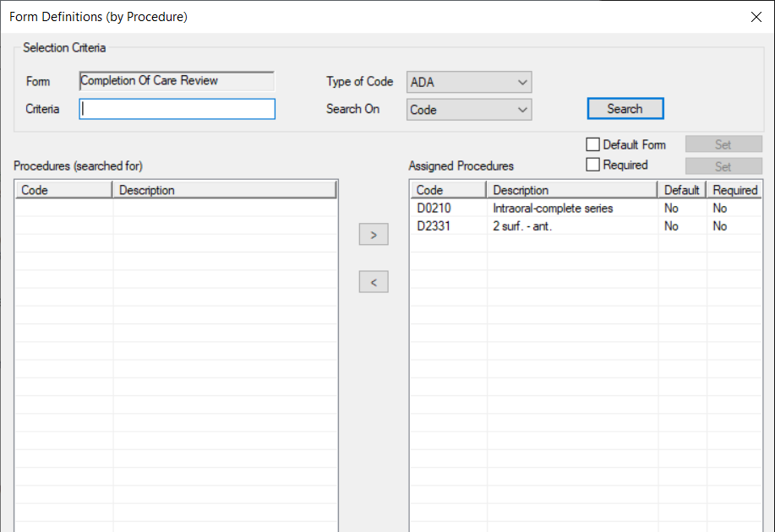Enable the Required checkbox
The height and width of the screenshot is (532, 775).
click(592, 165)
